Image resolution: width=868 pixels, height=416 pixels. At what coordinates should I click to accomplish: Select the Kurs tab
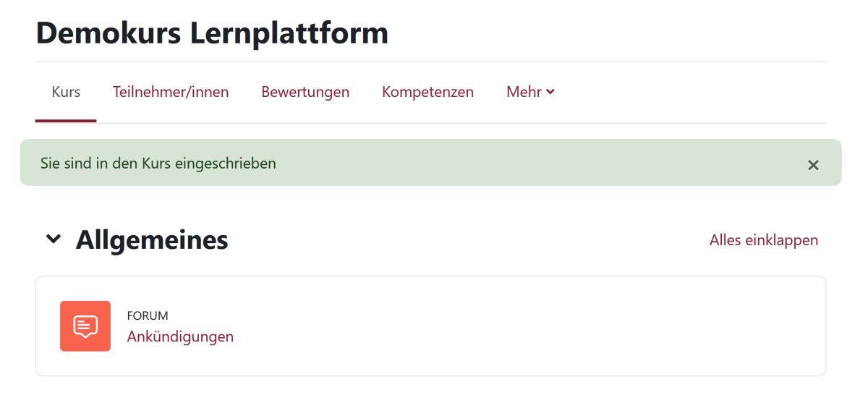[x=66, y=92]
